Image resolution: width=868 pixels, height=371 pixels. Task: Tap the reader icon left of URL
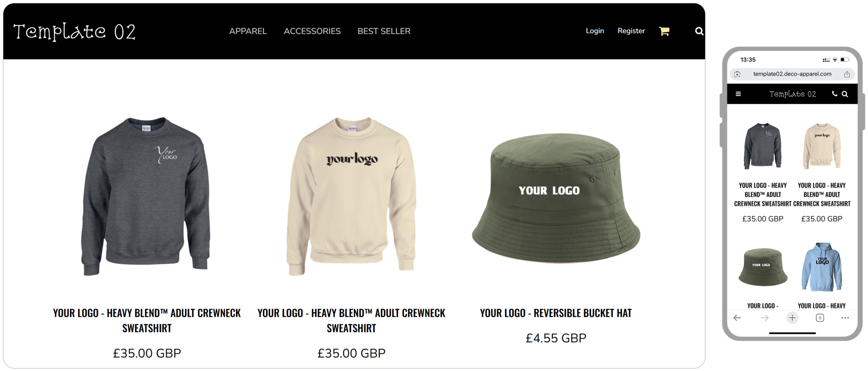coord(737,74)
